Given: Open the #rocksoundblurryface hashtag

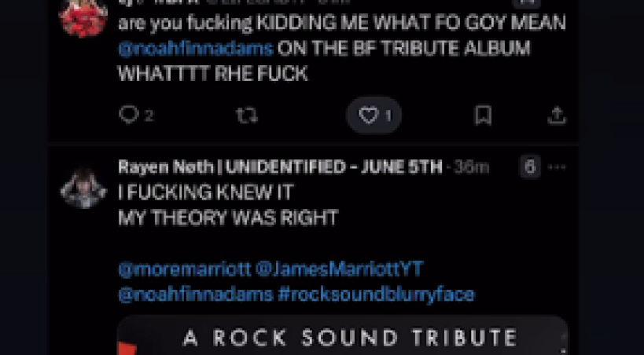Looking at the screenshot, I should tap(377, 295).
